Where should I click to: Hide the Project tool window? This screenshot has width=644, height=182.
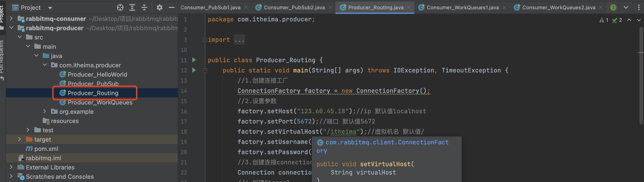click(x=171, y=7)
